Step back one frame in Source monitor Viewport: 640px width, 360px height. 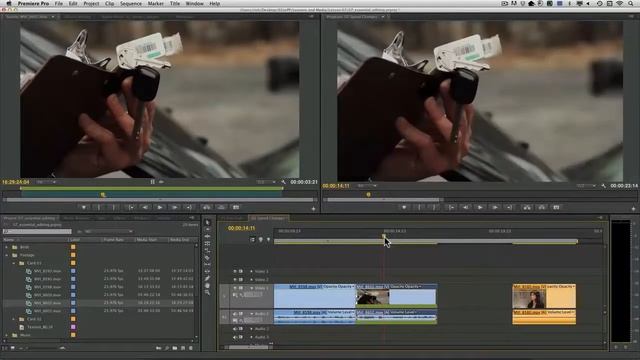pyautogui.click(x=145, y=207)
